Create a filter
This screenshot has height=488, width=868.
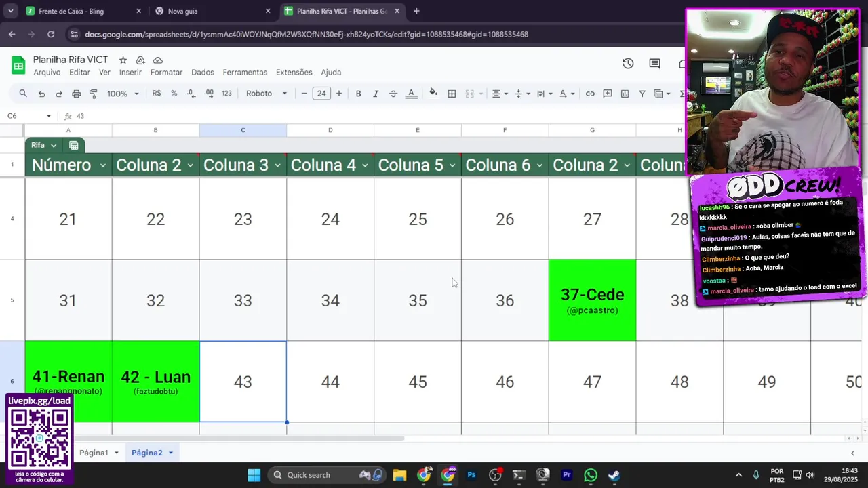point(642,94)
